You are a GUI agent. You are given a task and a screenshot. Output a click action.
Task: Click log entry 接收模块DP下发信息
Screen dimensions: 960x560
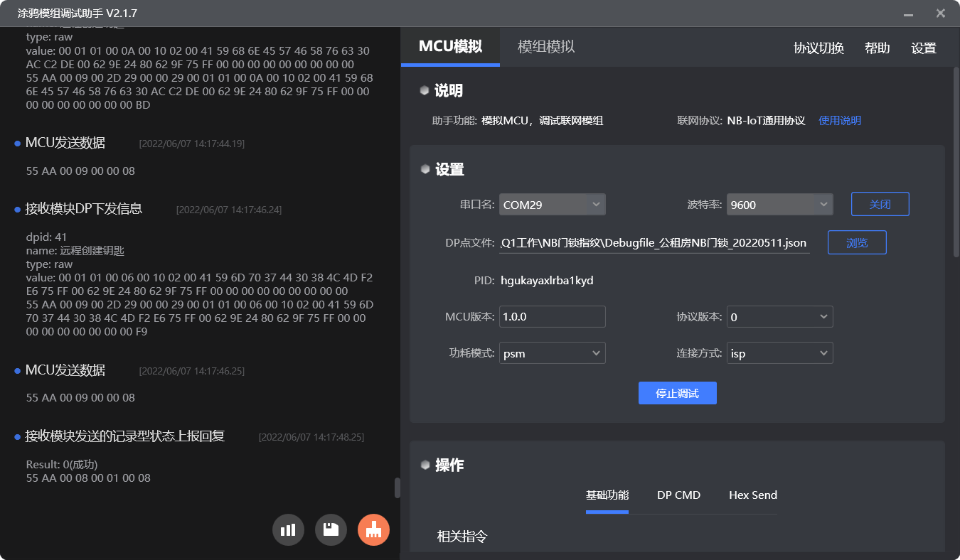click(x=84, y=209)
